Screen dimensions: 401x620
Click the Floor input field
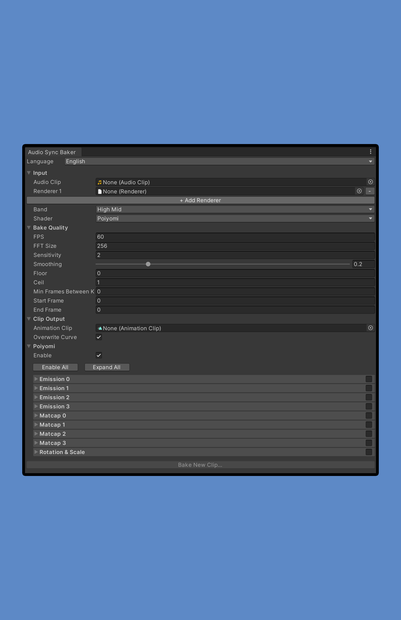[x=235, y=273]
